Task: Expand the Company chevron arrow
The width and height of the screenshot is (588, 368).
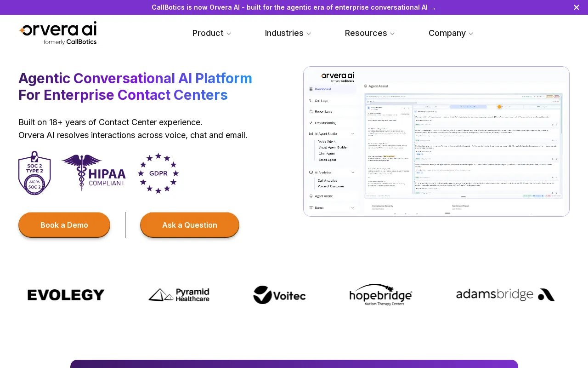Action: click(x=471, y=34)
